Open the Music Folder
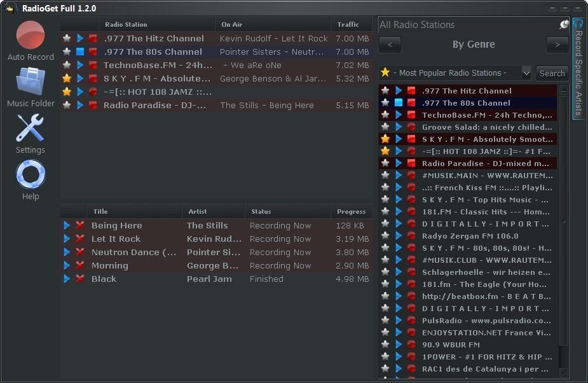The image size is (588, 383). [30, 82]
